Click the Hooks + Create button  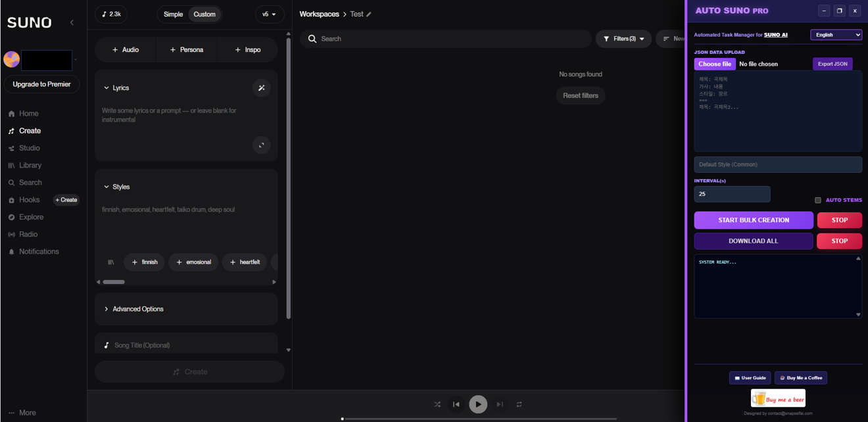[x=66, y=200]
